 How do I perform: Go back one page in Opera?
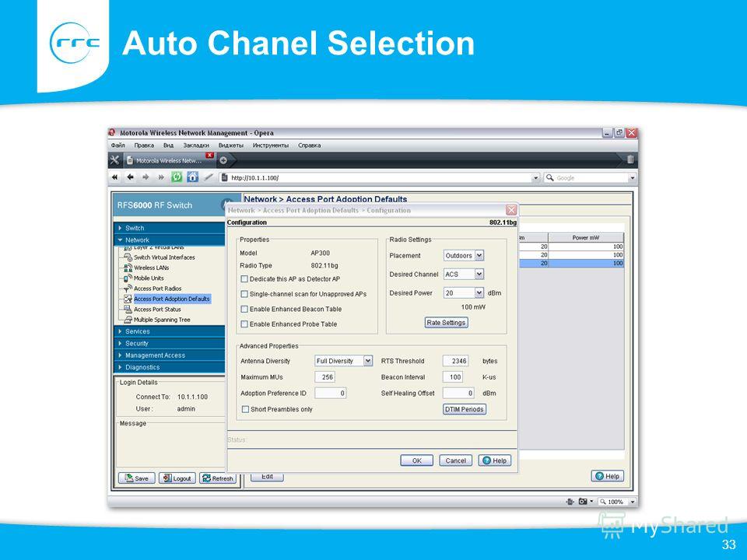130,177
